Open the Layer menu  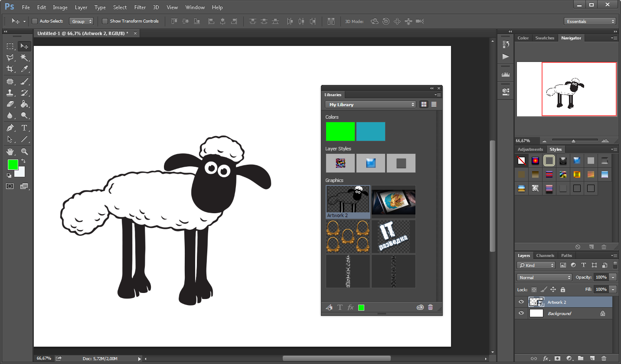(81, 7)
